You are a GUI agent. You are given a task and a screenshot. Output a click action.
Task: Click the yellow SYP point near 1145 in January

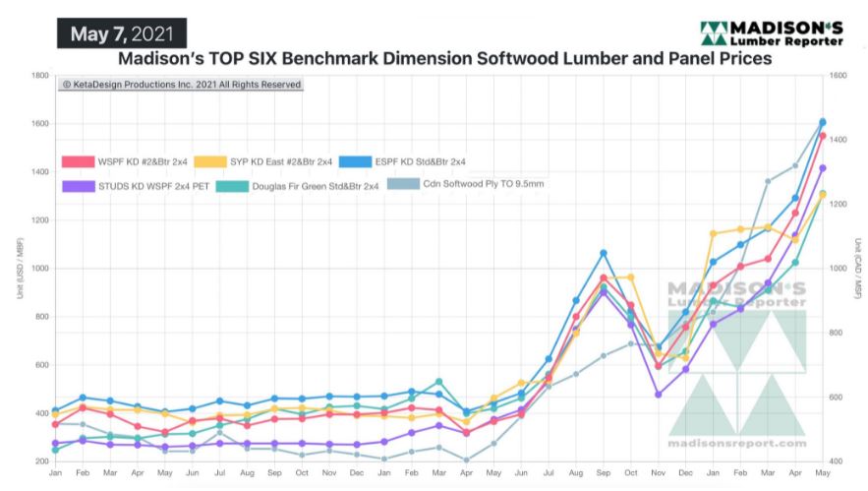click(713, 233)
